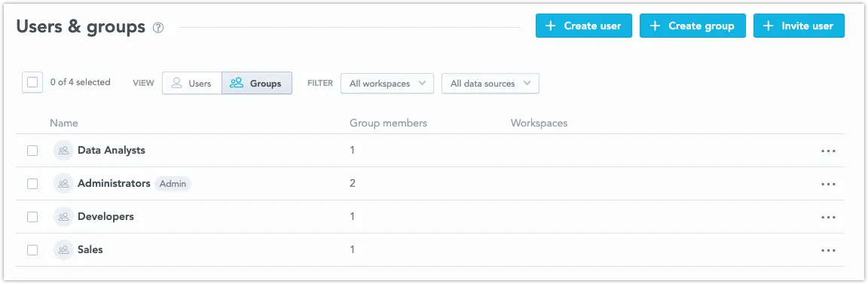Screen dimensions: 868x284
Task: Select the Administrators row checkbox
Action: (32, 184)
